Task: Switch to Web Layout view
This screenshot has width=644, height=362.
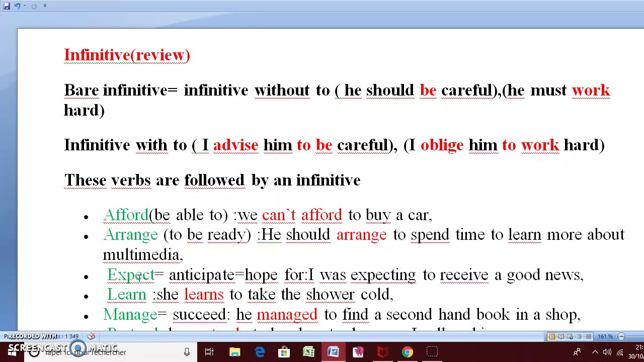Action: coord(570,336)
